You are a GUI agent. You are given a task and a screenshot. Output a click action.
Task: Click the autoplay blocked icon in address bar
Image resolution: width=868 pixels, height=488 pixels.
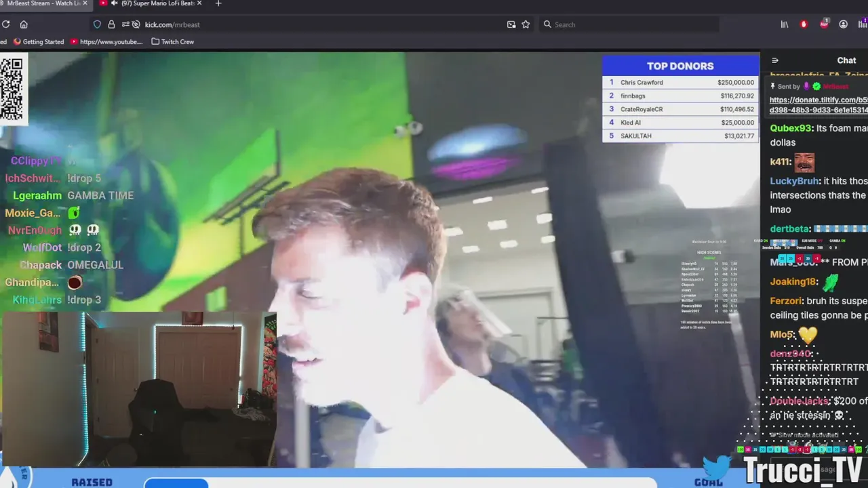point(136,24)
